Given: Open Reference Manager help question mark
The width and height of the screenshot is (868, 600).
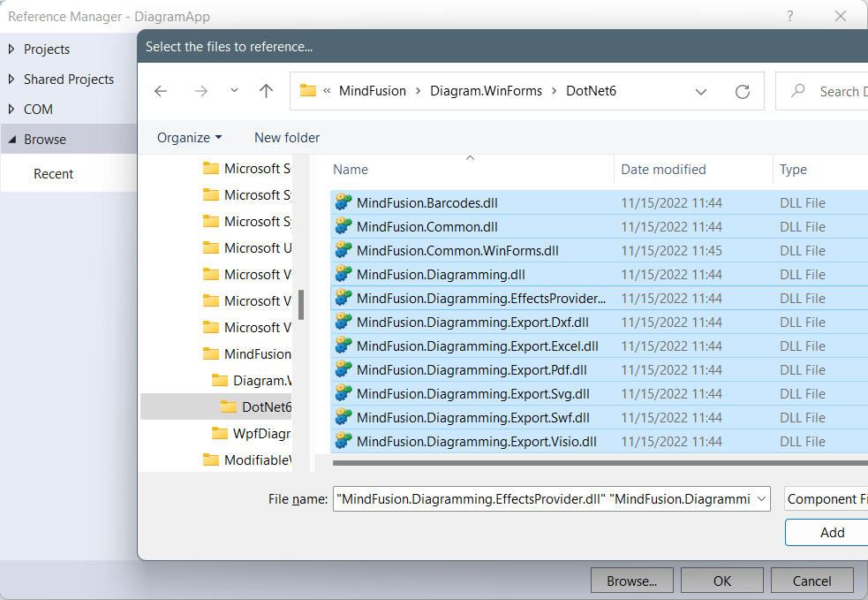Looking at the screenshot, I should coord(790,16).
